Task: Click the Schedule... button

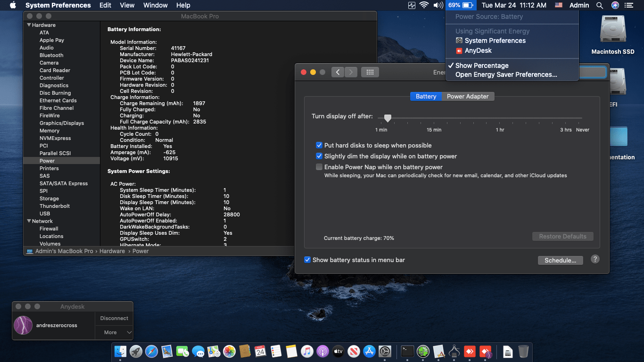Action: pyautogui.click(x=560, y=260)
